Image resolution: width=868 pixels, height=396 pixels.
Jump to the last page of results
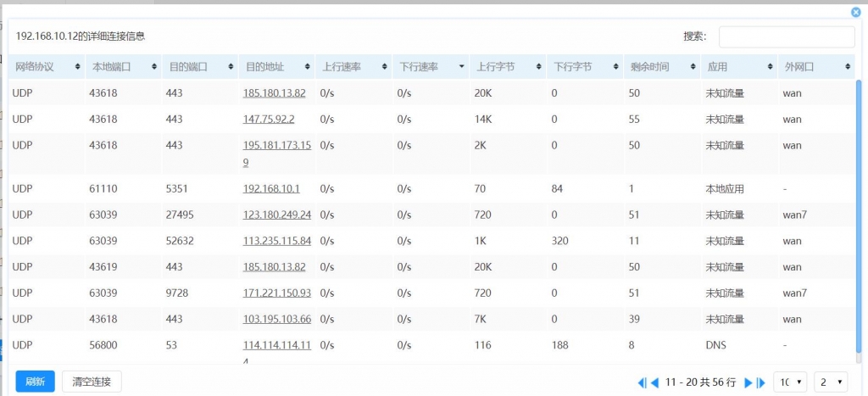click(760, 382)
